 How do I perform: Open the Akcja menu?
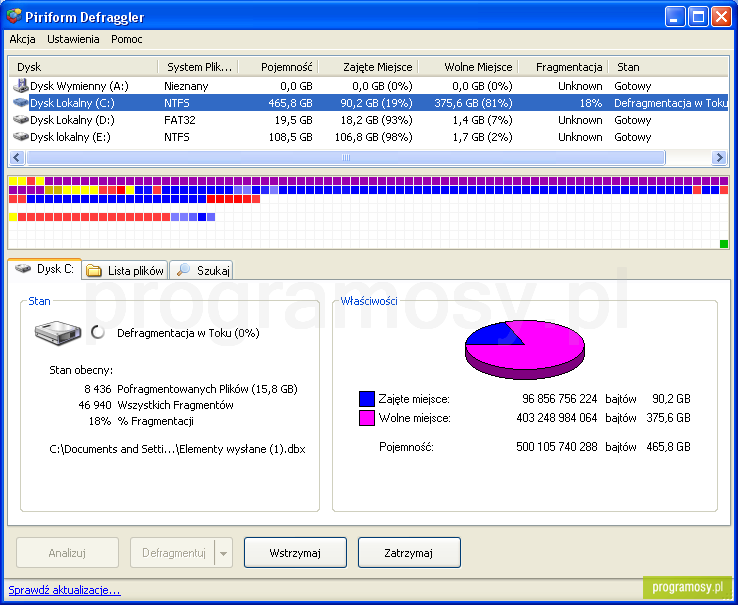click(22, 39)
